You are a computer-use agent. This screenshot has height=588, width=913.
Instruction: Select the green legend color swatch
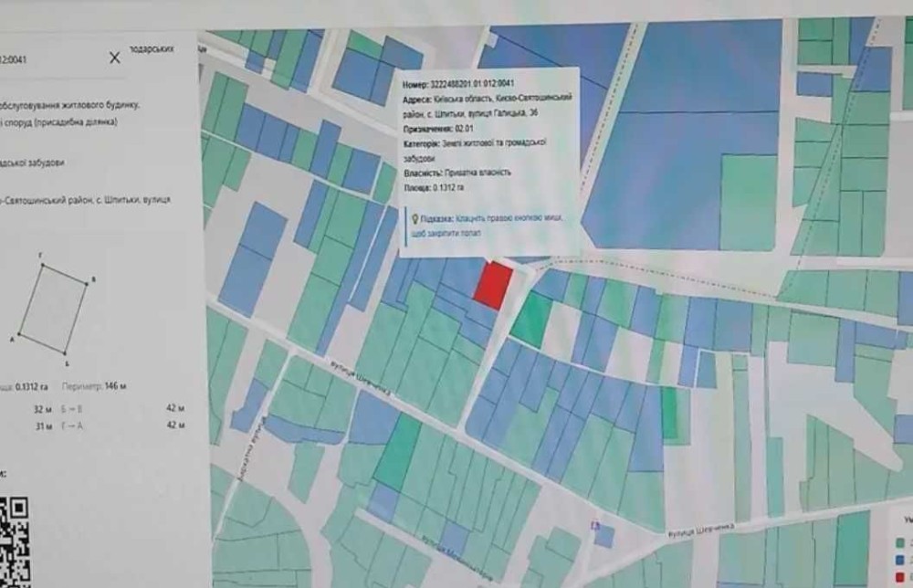point(900,543)
